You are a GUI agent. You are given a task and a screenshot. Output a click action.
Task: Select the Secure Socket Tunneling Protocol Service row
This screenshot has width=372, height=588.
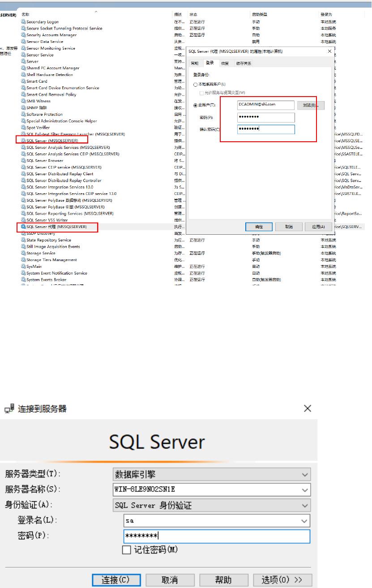coord(64,28)
